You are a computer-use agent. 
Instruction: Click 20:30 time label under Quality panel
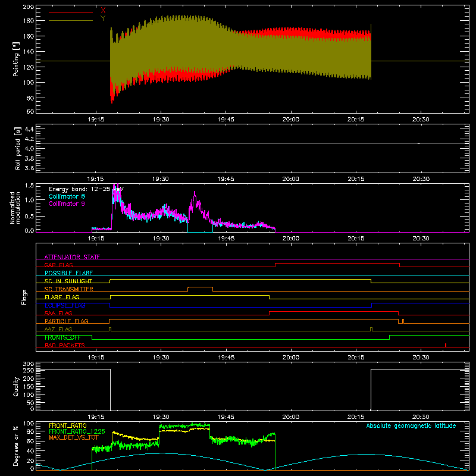point(421,417)
